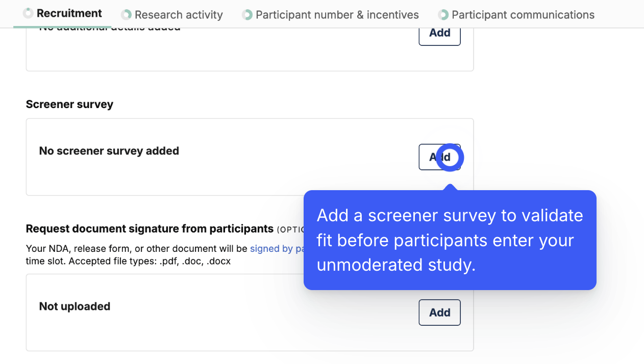Open the Recruitment tab
Image resolution: width=644 pixels, height=364 pixels.
pyautogui.click(x=69, y=13)
